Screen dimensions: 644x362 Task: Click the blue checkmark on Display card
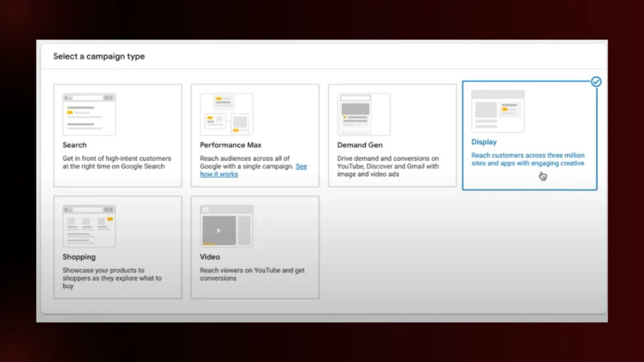point(596,82)
